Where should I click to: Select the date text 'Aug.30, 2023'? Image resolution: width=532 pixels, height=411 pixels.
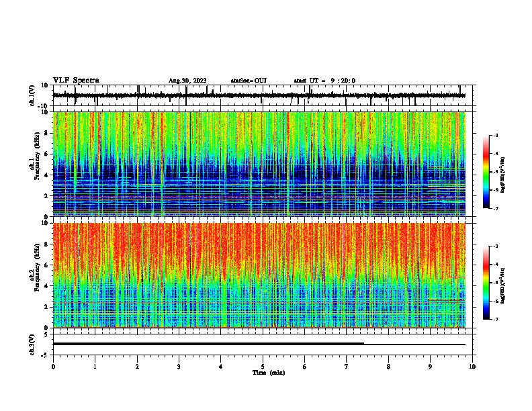(187, 81)
